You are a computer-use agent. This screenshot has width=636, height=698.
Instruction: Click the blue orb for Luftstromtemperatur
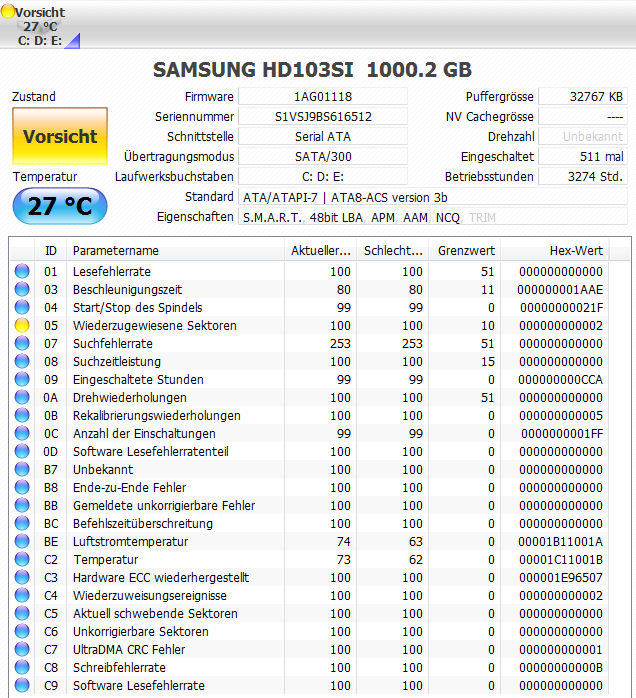point(22,541)
